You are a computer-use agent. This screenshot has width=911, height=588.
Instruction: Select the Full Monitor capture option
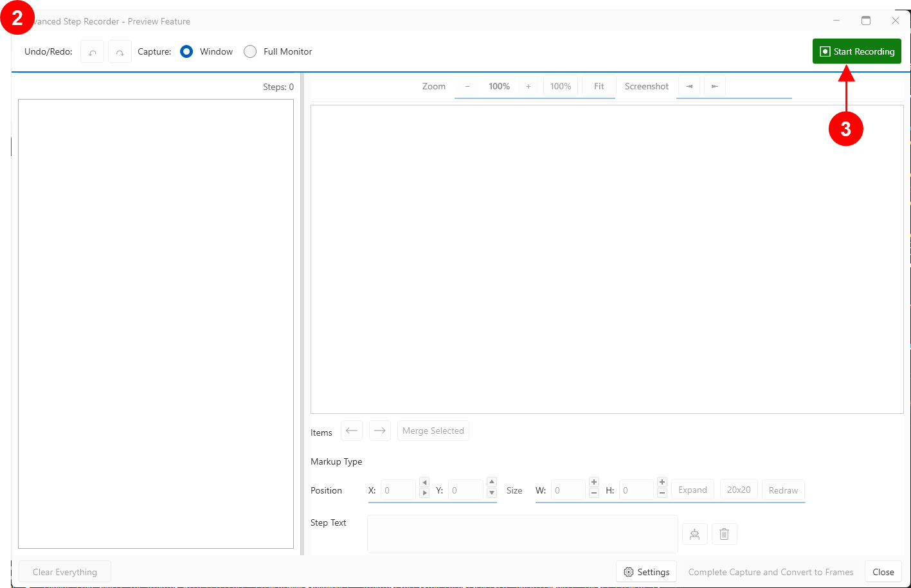pyautogui.click(x=250, y=51)
